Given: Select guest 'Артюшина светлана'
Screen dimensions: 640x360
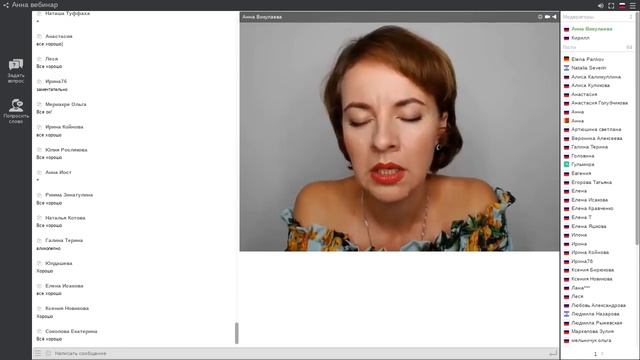Looking at the screenshot, I should tap(596, 129).
